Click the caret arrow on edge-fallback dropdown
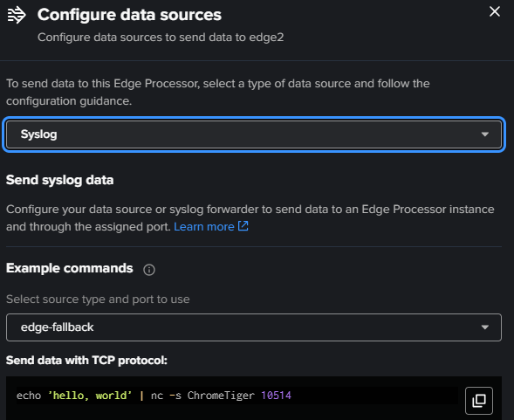Viewport: 514px width, 420px height. point(485,327)
